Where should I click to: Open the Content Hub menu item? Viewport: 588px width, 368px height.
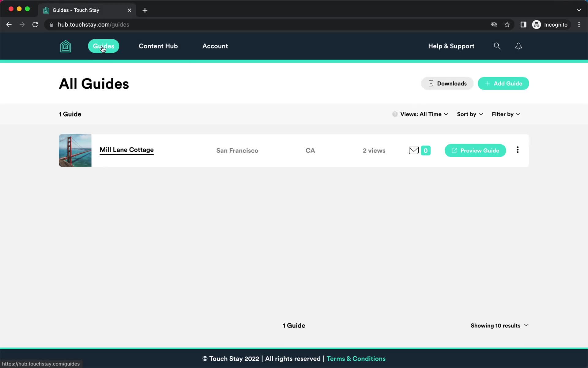[x=158, y=46]
